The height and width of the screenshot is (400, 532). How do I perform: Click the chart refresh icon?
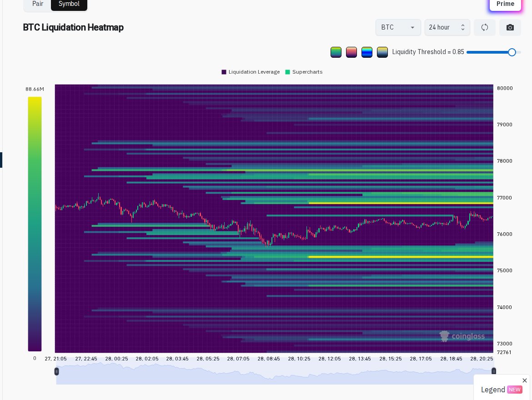[485, 27]
